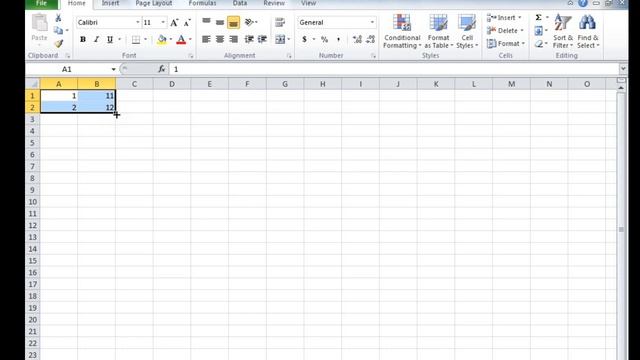Viewport: 640px width, 360px height.
Task: Decrease font size with Shrink Font
Action: click(x=187, y=23)
